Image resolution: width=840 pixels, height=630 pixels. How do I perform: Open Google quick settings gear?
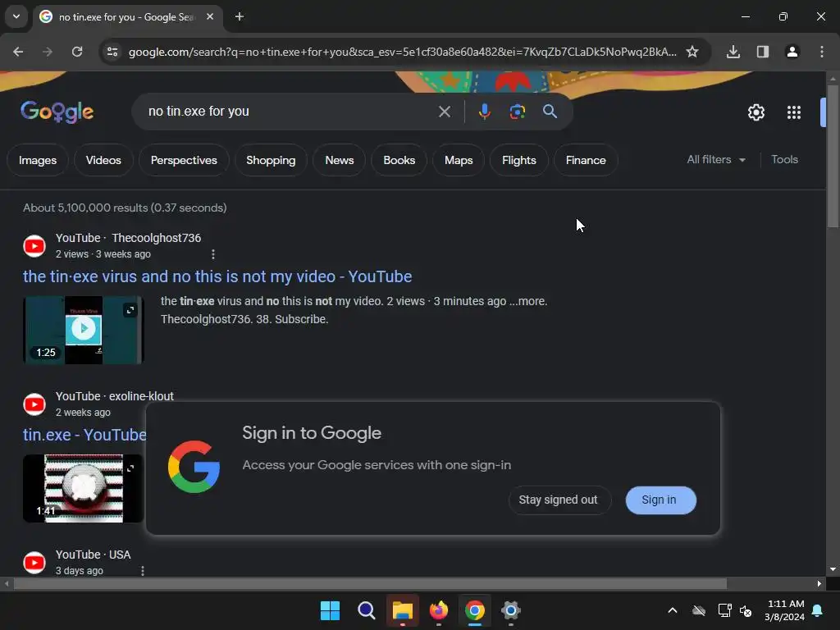pos(756,112)
